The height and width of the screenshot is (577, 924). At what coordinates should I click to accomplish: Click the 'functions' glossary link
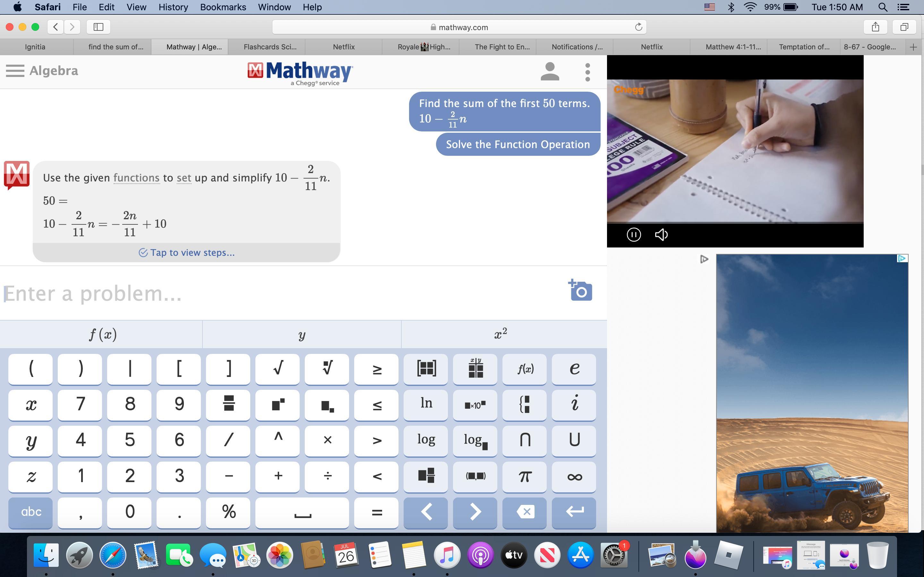(136, 178)
